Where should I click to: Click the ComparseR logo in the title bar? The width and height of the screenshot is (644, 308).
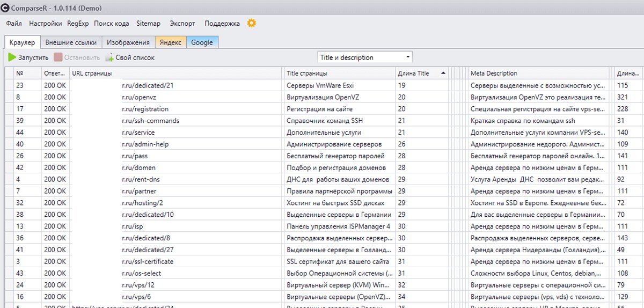[5, 8]
